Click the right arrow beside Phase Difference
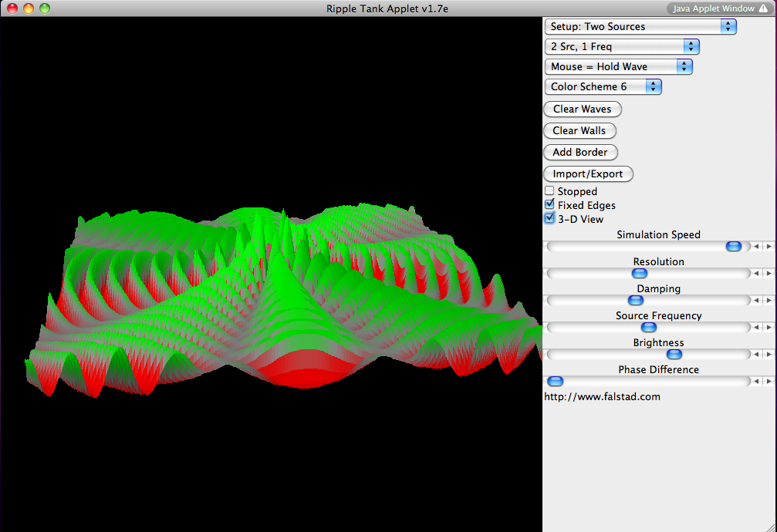Viewport: 777px width, 532px height. click(769, 381)
